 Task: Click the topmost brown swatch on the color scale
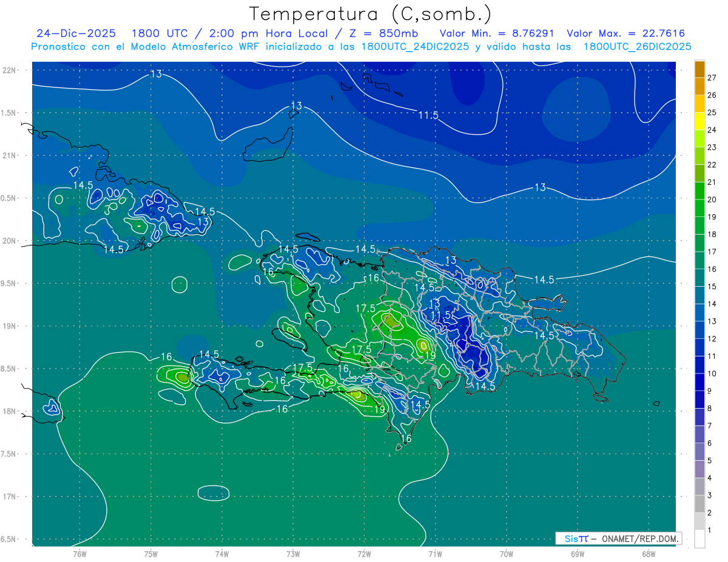699,70
